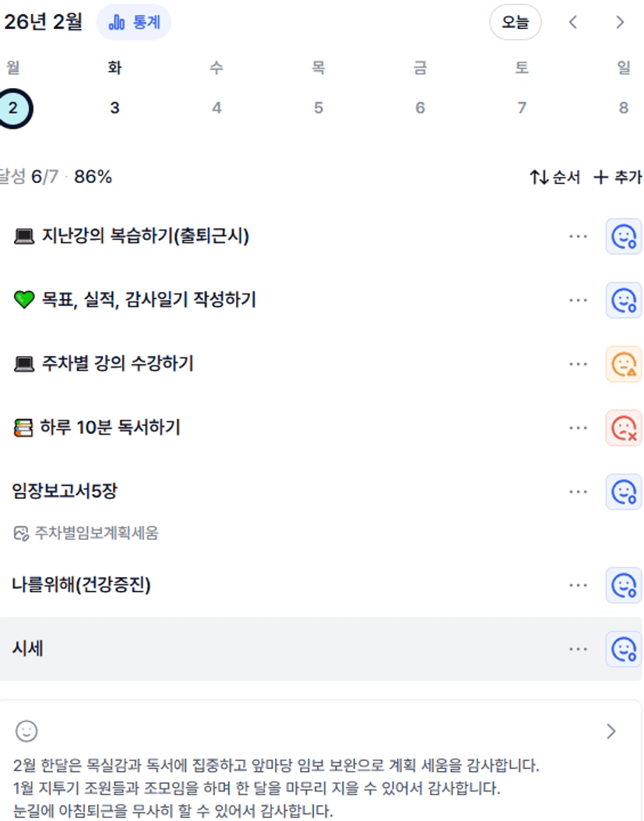The width and height of the screenshot is (644, 821).
Task: Click the smiley icon in diary card
Action: click(26, 731)
